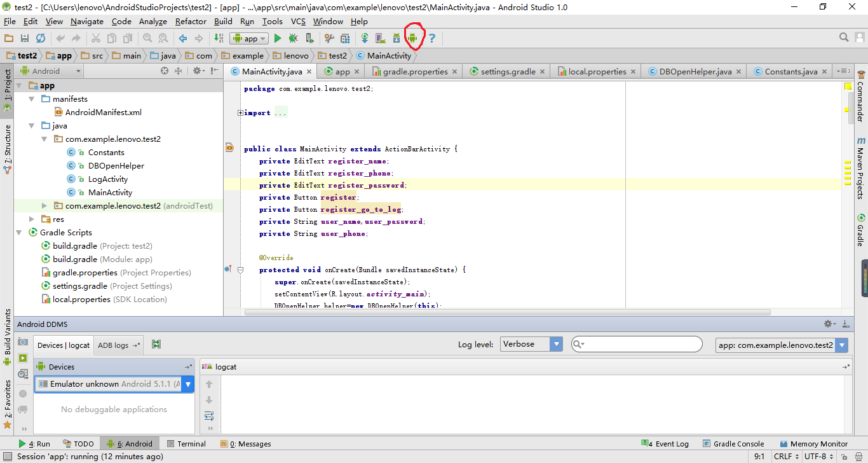Open the Refactor menu
The width and height of the screenshot is (868, 463).
click(x=191, y=22)
